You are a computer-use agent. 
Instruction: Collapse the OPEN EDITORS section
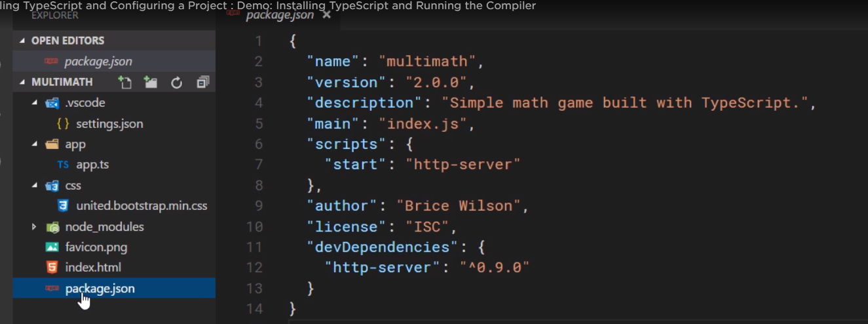[23, 41]
